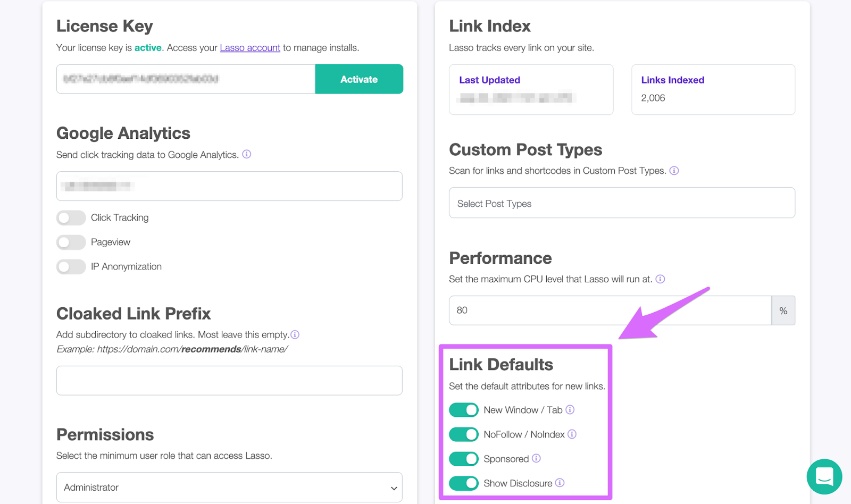Screen dimensions: 851x504
Task: Disable New Window / Tab toggle
Action: 464,410
